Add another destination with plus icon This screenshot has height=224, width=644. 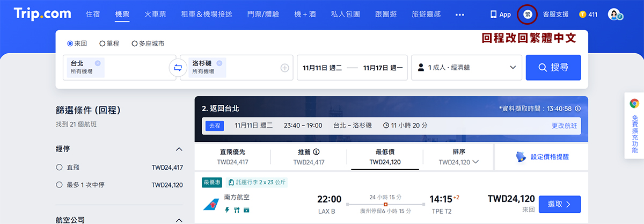(284, 68)
